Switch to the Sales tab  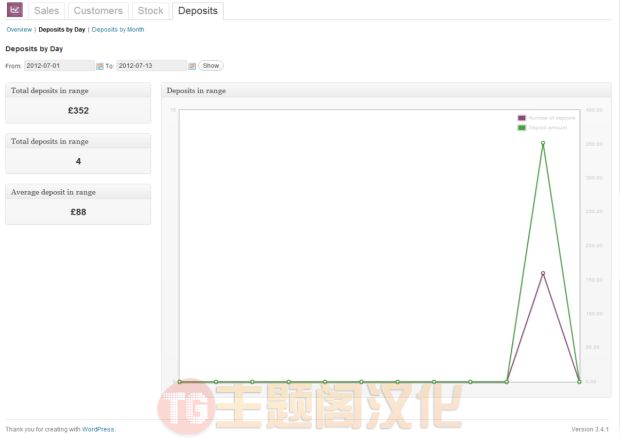(46, 11)
